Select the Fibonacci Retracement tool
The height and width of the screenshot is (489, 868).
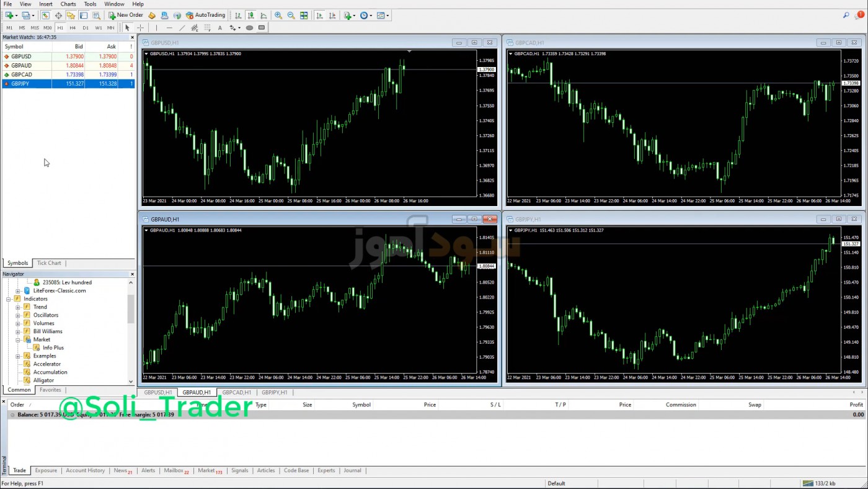click(x=207, y=28)
